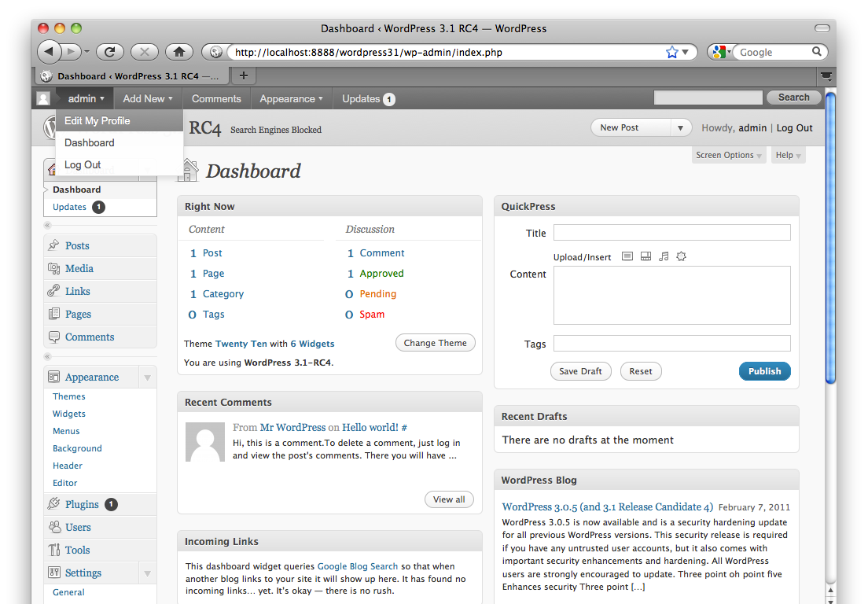868x604 pixels.
Task: Click the Save Draft button
Action: click(580, 371)
